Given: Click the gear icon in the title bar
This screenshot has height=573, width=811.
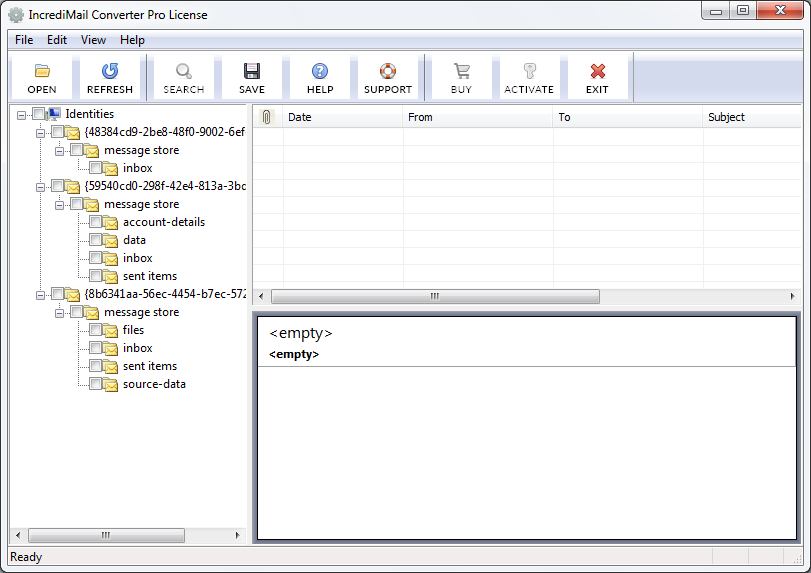Looking at the screenshot, I should (x=16, y=15).
